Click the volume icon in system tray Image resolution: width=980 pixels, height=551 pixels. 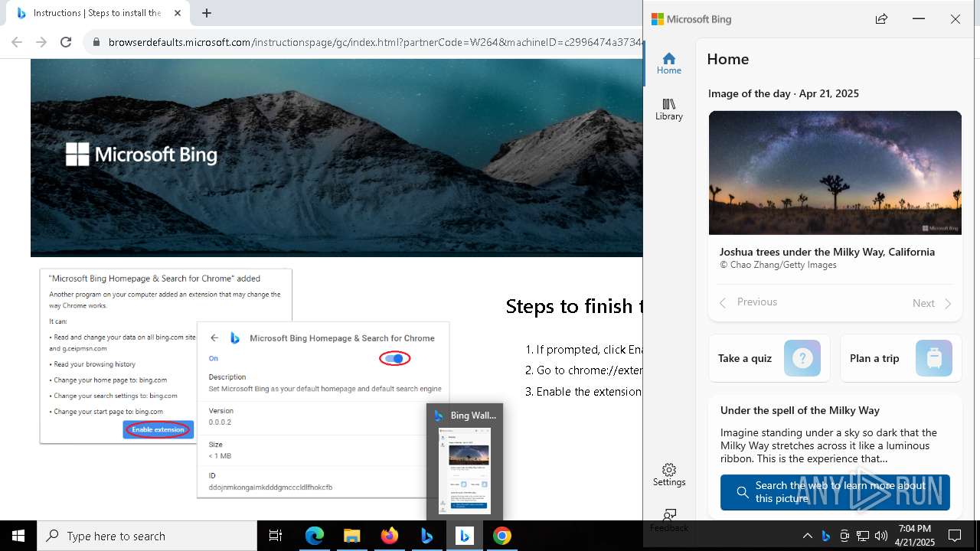881,536
